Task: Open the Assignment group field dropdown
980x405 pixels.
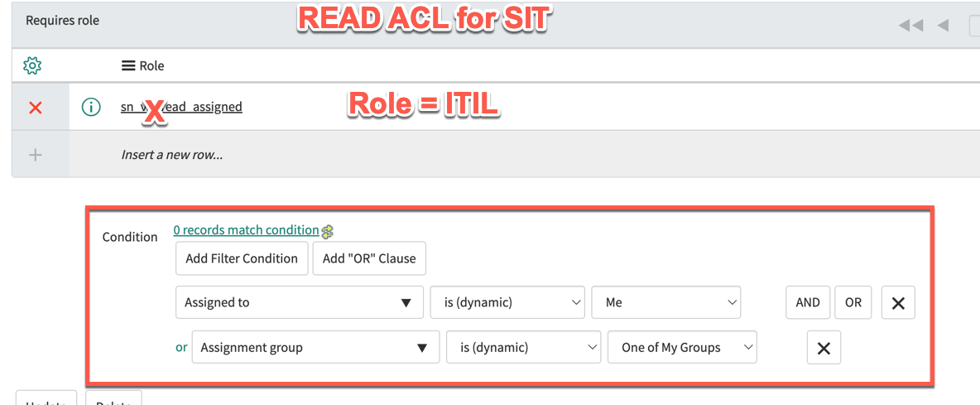Action: (315, 348)
